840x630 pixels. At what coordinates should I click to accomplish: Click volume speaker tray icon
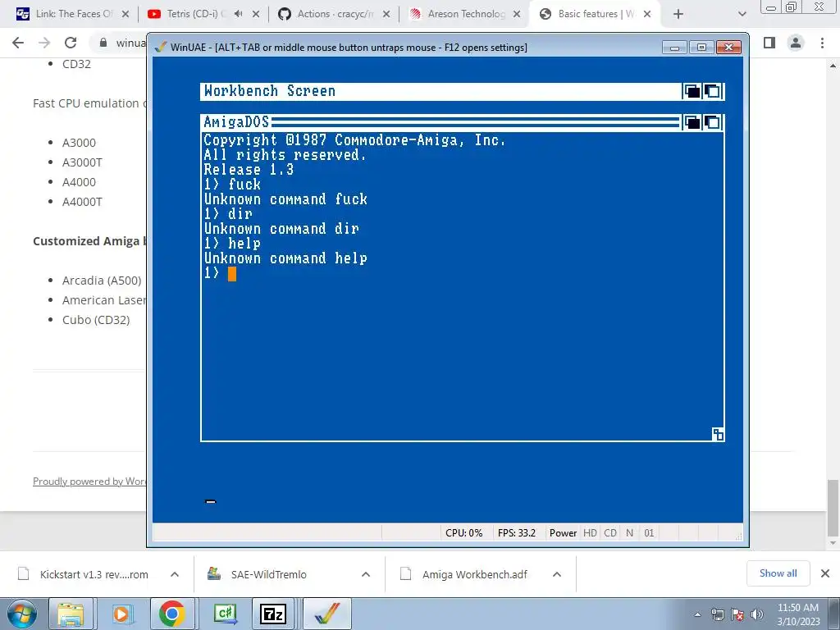click(x=757, y=614)
